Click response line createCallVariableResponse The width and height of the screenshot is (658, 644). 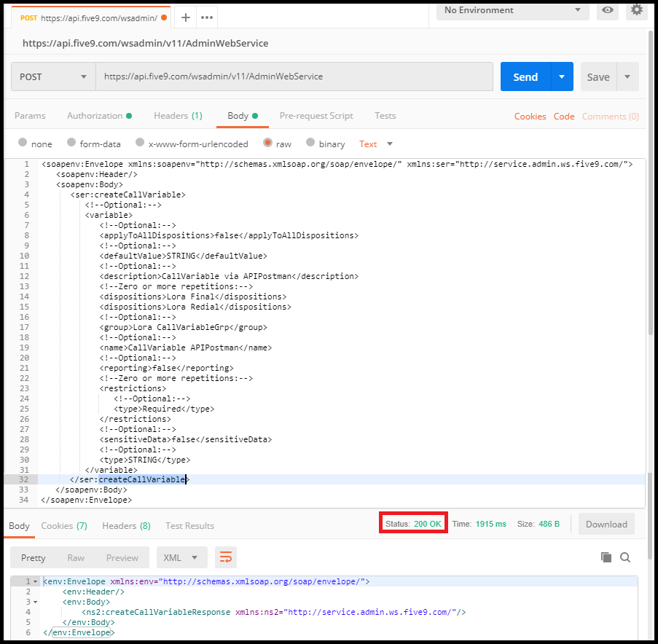point(273,612)
